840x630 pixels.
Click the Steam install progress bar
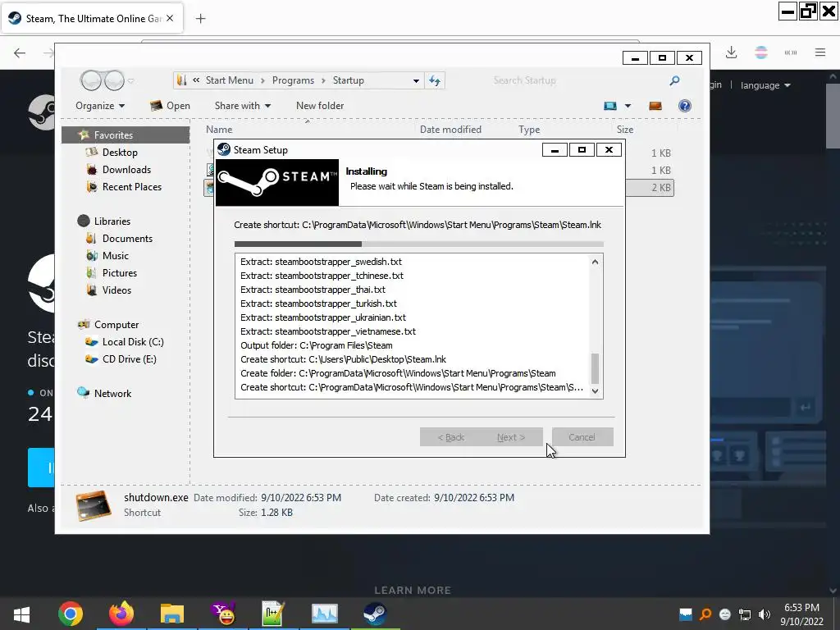pos(419,244)
